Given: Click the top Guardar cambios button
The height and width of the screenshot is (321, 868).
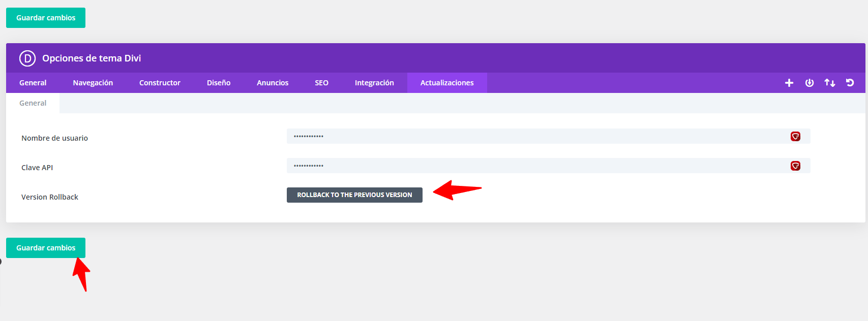Looking at the screenshot, I should pyautogui.click(x=46, y=18).
